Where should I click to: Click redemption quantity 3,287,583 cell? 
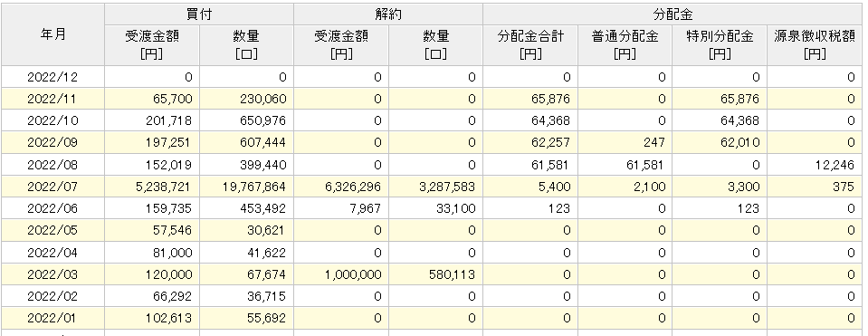(435, 187)
